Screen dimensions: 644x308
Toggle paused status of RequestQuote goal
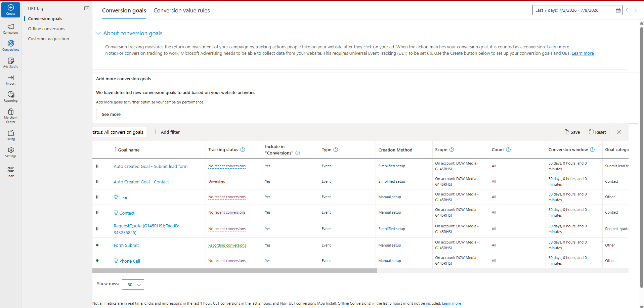coord(97,229)
